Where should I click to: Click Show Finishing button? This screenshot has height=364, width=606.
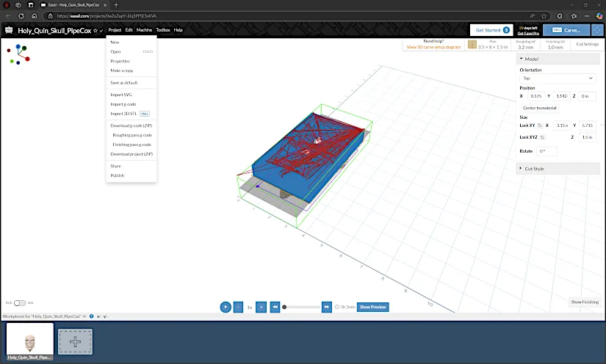coord(585,302)
